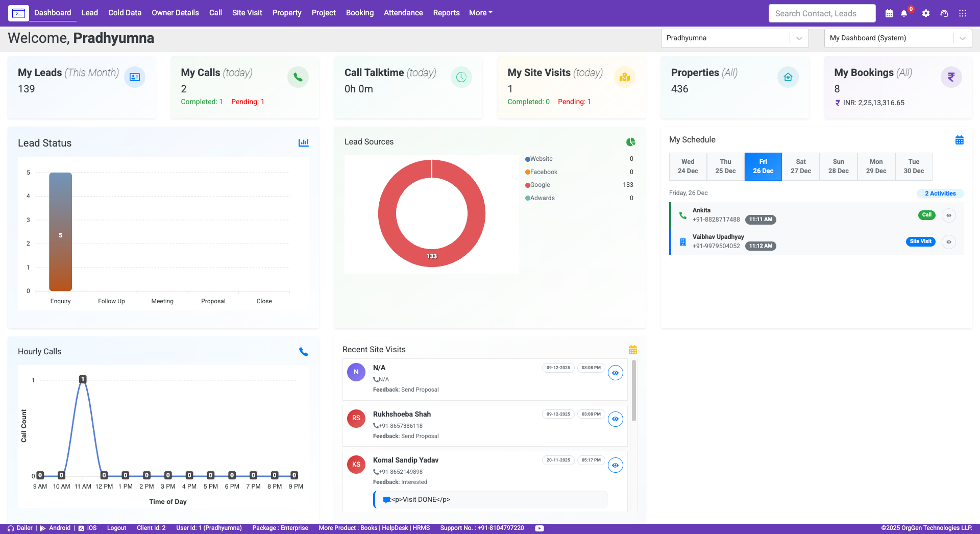
Task: Open the My Dashboard (System) dropdown
Action: point(963,38)
